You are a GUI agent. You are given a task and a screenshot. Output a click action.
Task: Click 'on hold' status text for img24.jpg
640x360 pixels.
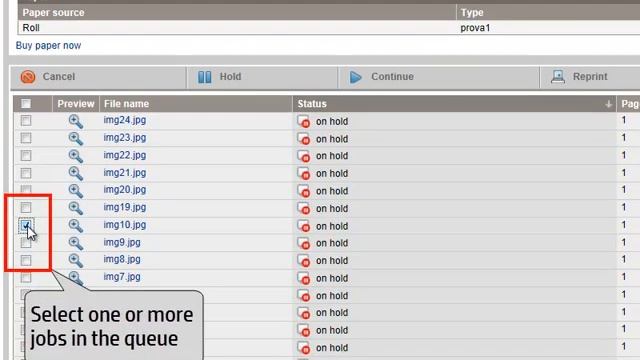[332, 122]
